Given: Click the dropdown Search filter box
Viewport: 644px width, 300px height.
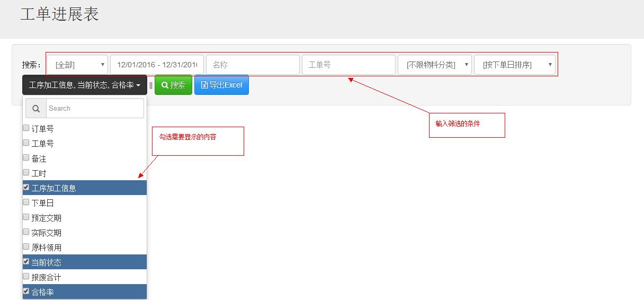Looking at the screenshot, I should pyautogui.click(x=94, y=108).
